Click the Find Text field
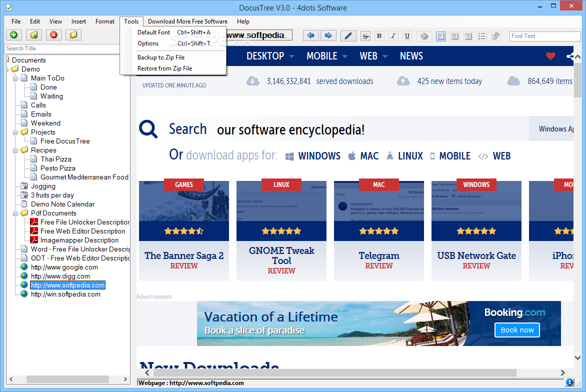 click(545, 36)
